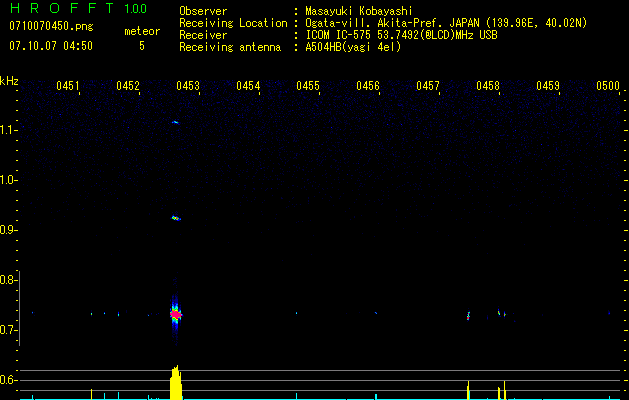Click the 0458 time axis label
629x400 pixels.
(488, 86)
